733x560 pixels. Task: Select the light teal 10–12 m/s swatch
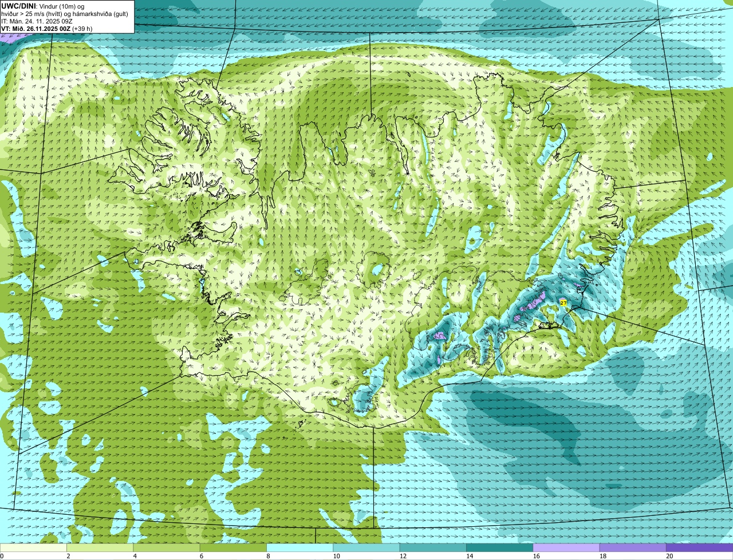tap(366, 547)
